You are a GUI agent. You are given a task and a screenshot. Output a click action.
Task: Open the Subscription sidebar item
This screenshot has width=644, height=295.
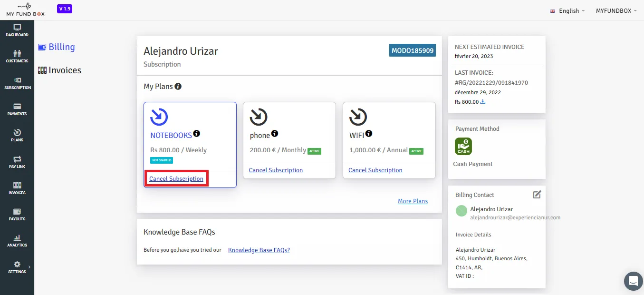17,83
